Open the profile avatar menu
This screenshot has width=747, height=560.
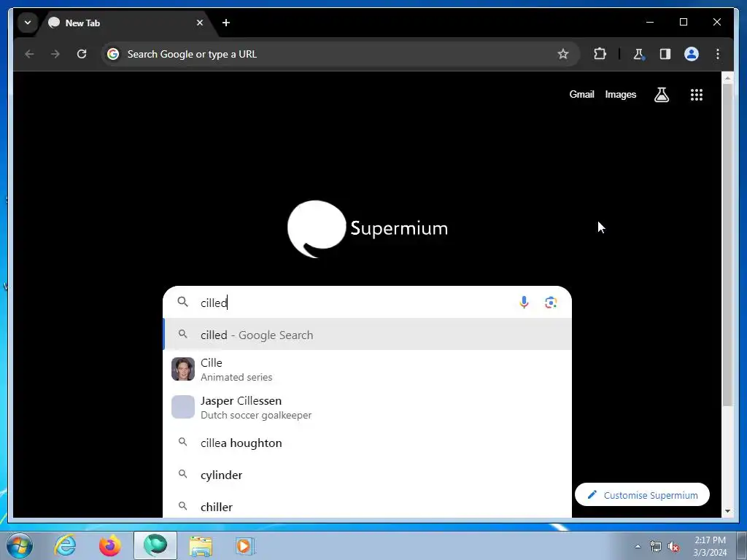[x=692, y=54]
